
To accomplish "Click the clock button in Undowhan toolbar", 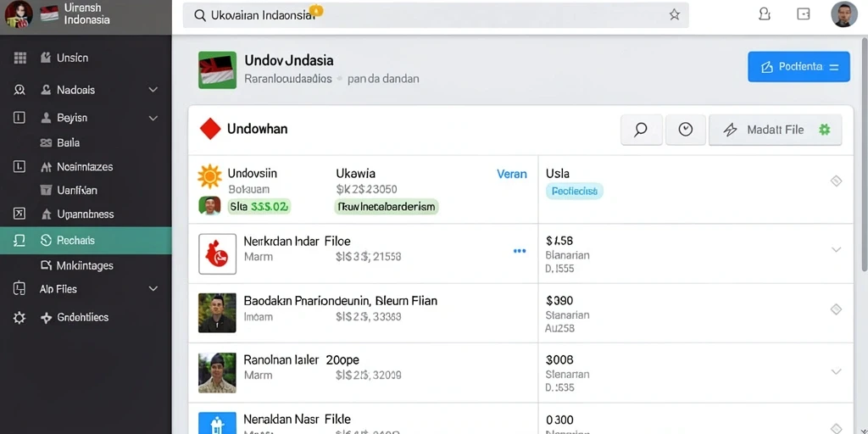I will click(685, 130).
